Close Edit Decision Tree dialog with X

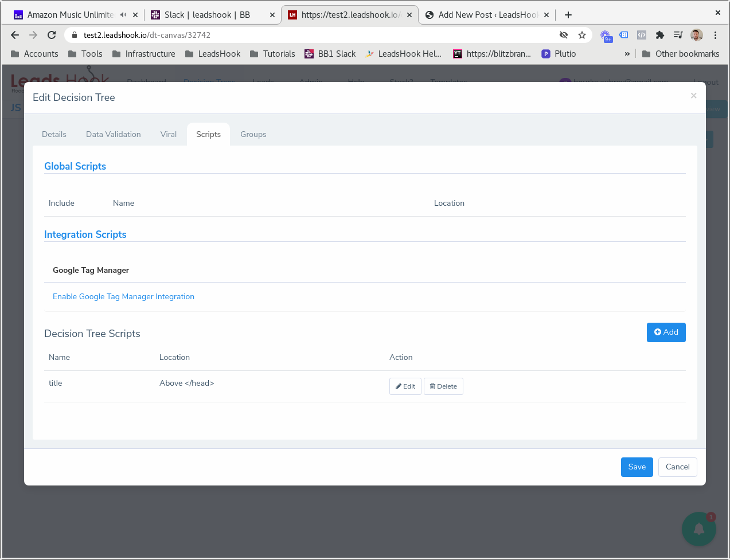coord(694,96)
